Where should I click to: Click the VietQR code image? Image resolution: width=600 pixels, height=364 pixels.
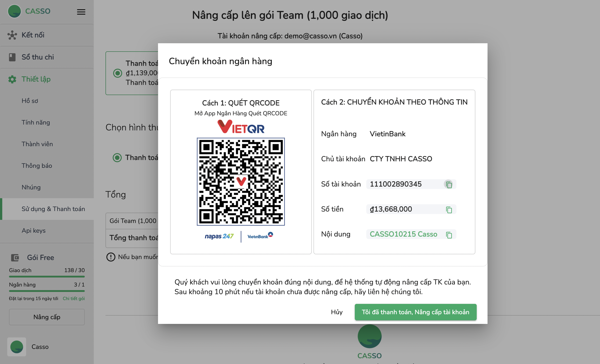pos(241,182)
